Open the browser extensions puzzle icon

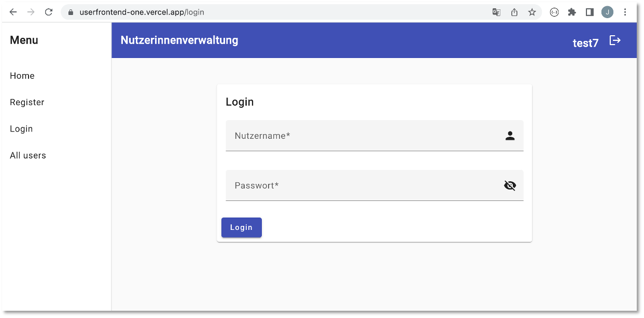tap(572, 12)
